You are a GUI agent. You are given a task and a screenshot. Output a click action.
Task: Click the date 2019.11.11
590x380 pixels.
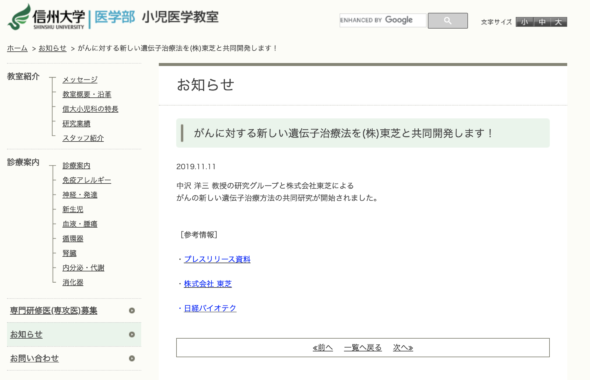click(x=196, y=167)
